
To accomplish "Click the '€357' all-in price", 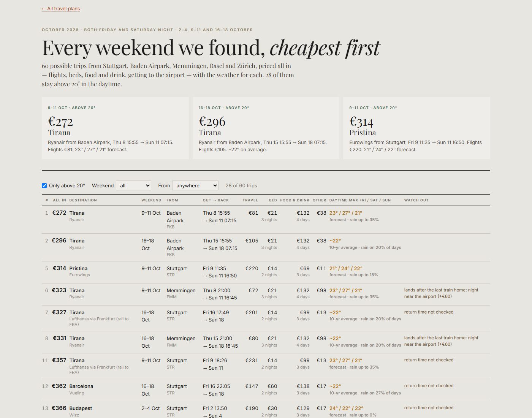I will click(59, 360).
